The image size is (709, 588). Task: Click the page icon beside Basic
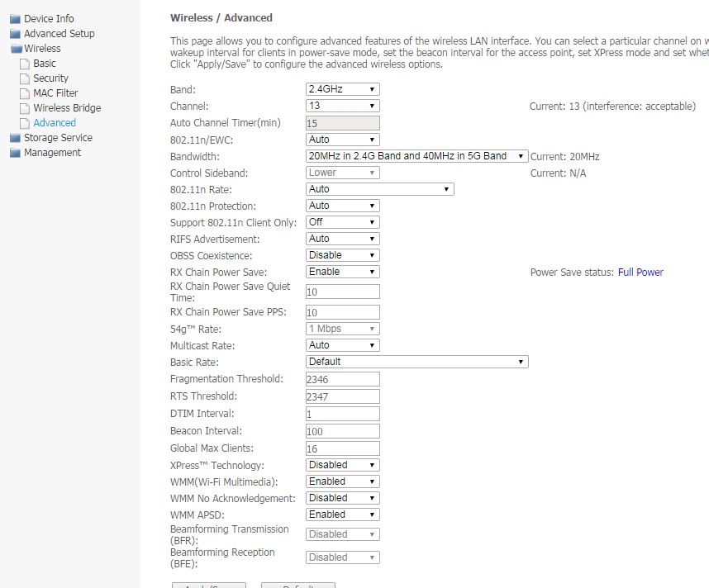click(25, 64)
